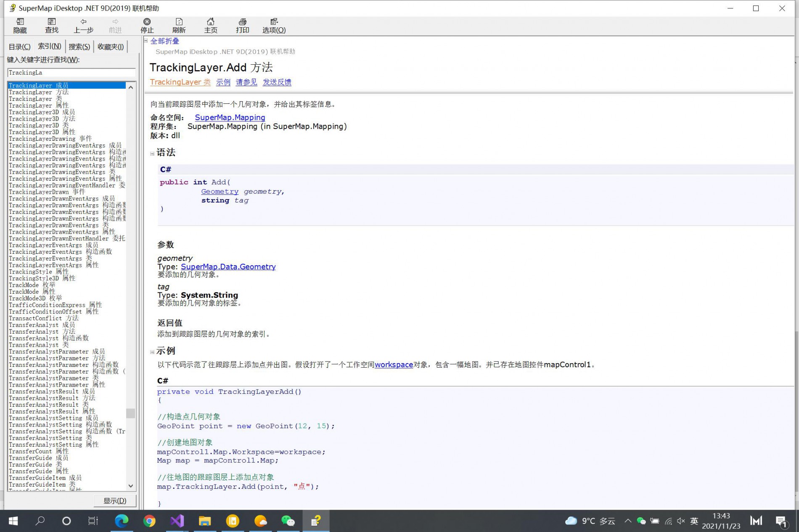
Task: Open File Explorer from the taskbar
Action: [205, 521]
